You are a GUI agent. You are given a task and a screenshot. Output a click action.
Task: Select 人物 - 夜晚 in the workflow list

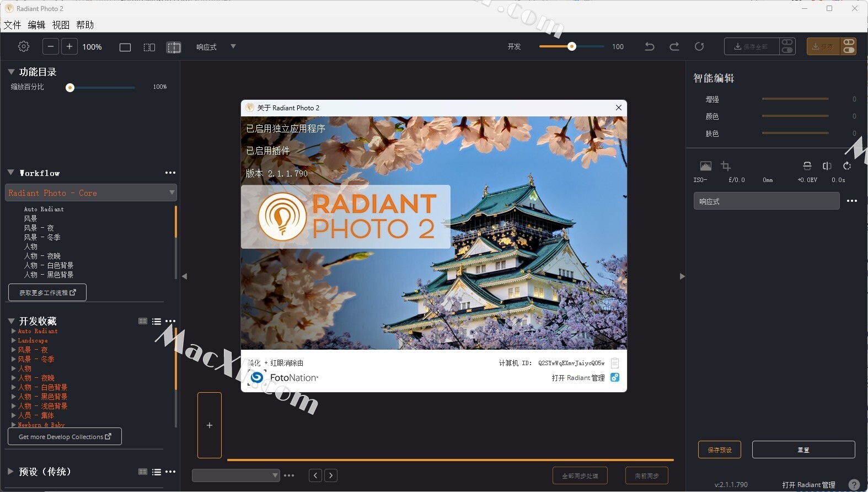[x=42, y=256]
